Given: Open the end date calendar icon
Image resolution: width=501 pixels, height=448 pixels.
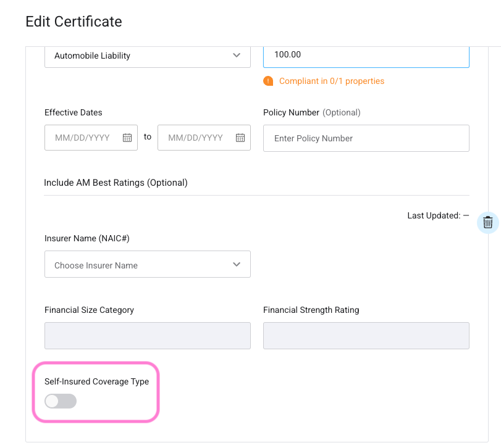Looking at the screenshot, I should pos(240,138).
